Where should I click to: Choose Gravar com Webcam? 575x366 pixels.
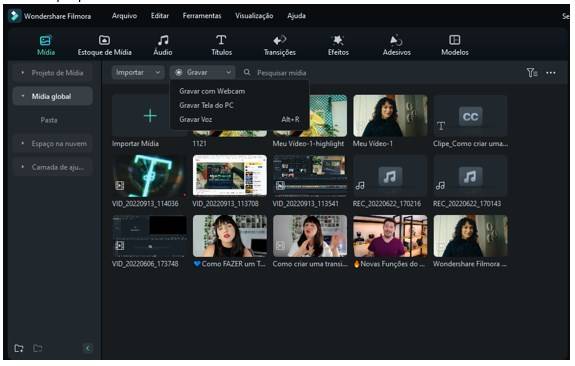pyautogui.click(x=212, y=91)
